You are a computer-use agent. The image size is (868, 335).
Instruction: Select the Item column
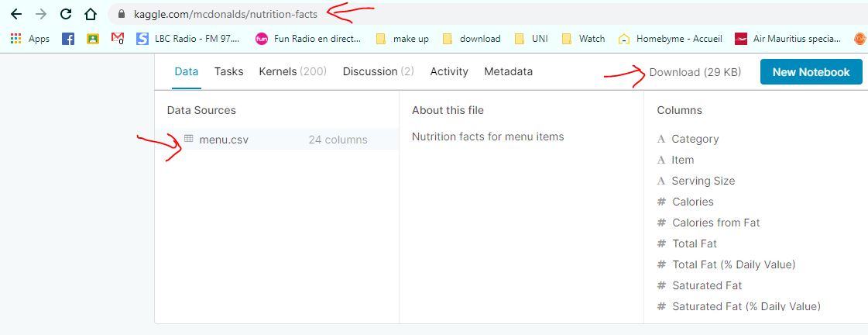tap(683, 160)
